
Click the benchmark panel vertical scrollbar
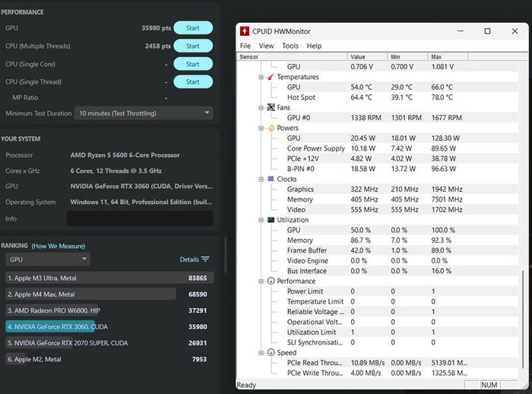[x=225, y=255]
